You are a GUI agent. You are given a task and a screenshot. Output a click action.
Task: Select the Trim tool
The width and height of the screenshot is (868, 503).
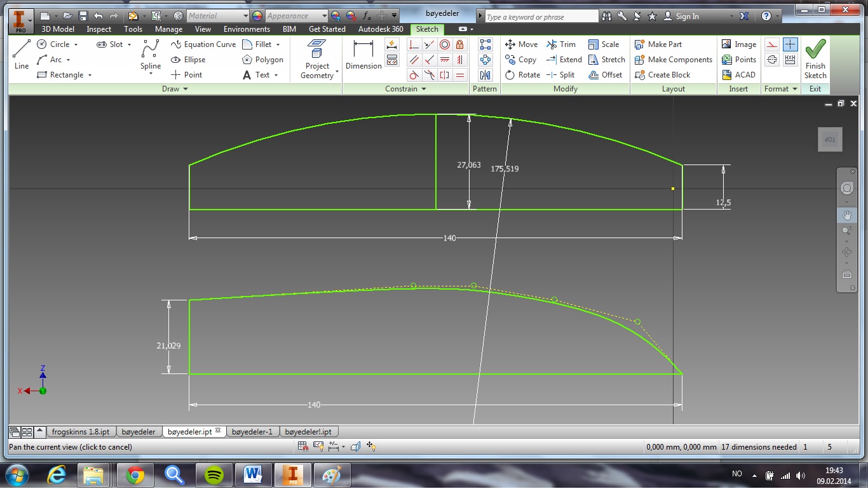(561, 44)
